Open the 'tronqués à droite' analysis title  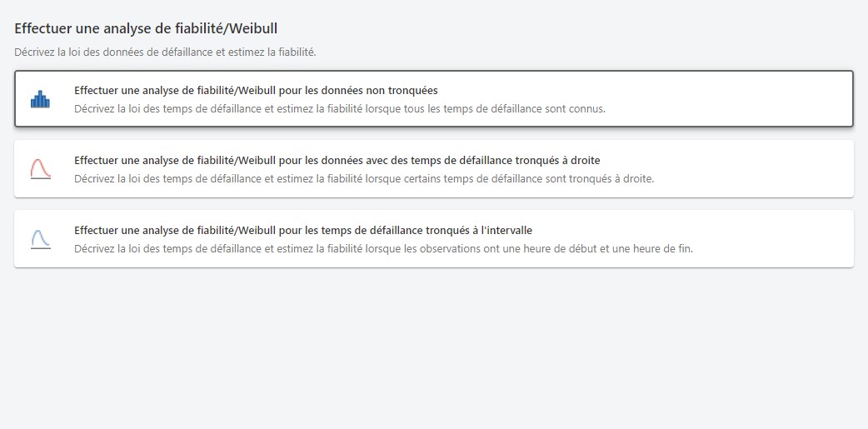click(x=337, y=160)
